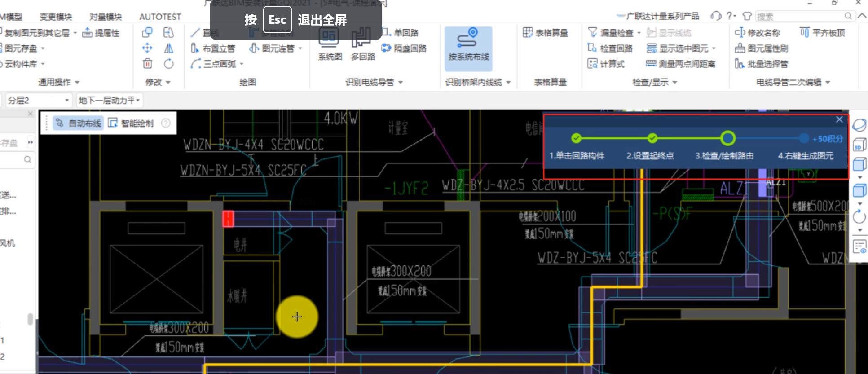Expand 识别电缆导管 group arrow
Image resolution: width=868 pixels, height=374 pixels.
401,83
